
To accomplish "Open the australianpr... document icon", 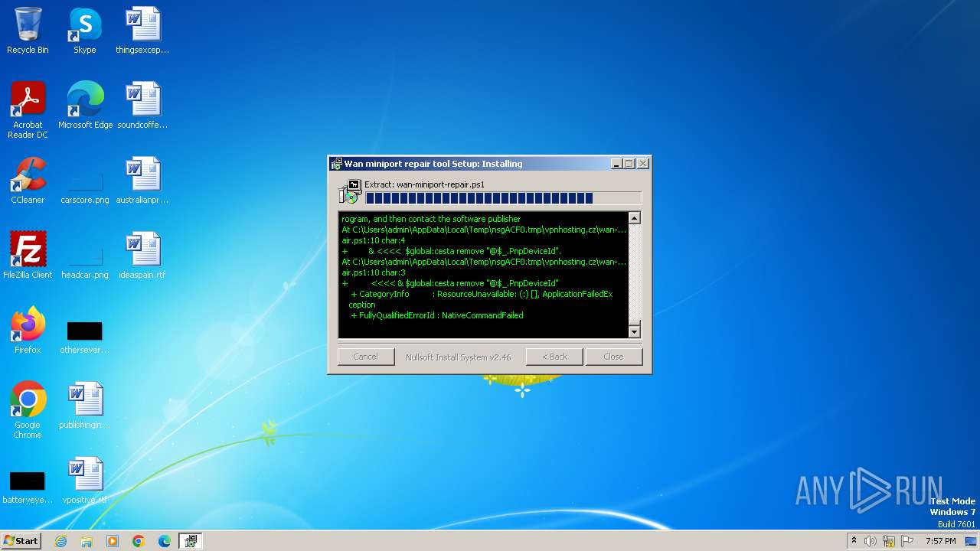I will 142,181.
